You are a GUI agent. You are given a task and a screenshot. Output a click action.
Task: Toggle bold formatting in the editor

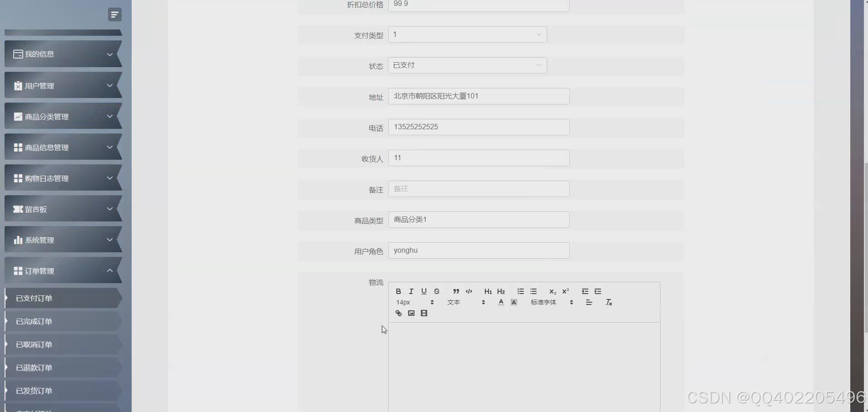(x=398, y=291)
